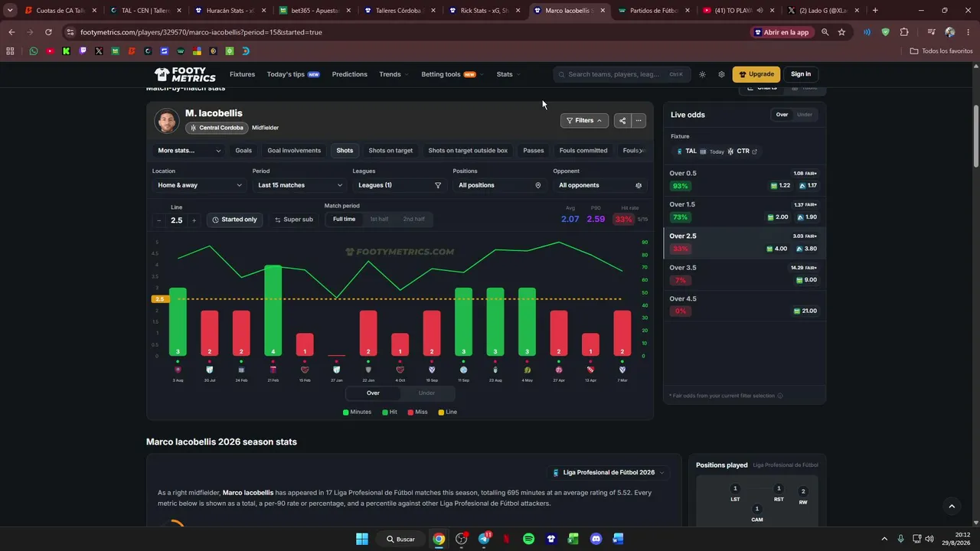Viewport: 980px width, 551px height.
Task: Open the All opponents dropdown
Action: point(600,185)
